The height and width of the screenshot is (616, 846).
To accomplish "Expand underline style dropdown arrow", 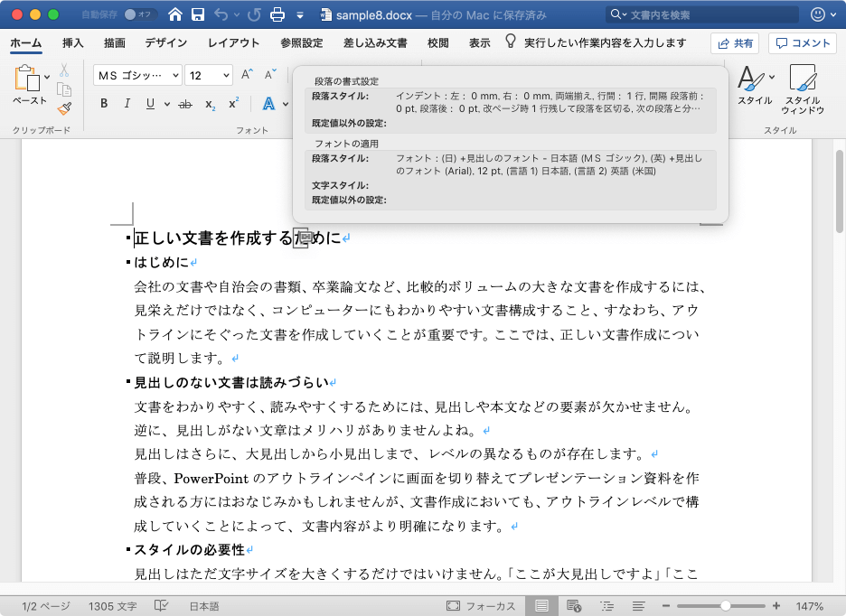I will (166, 104).
